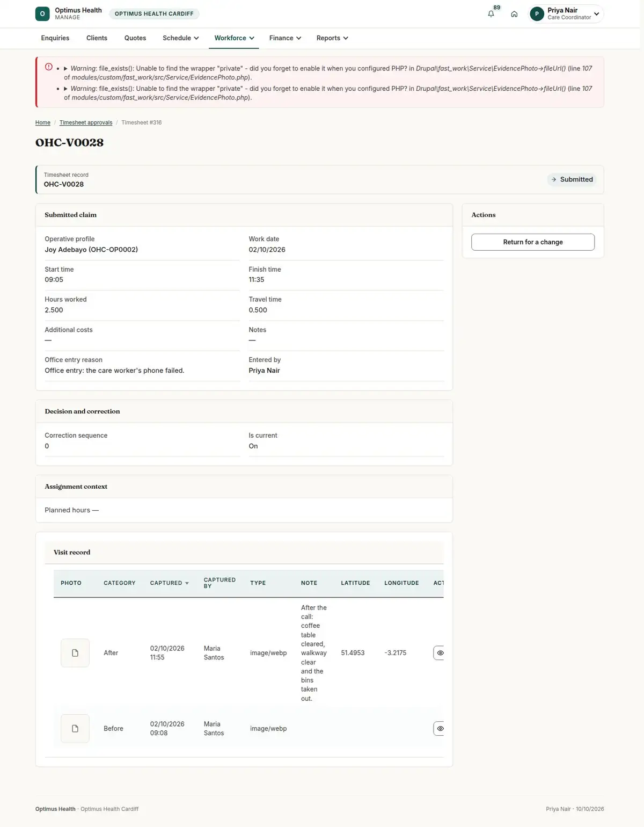Select the Quotes menu item
The width and height of the screenshot is (644, 827).
tap(135, 38)
